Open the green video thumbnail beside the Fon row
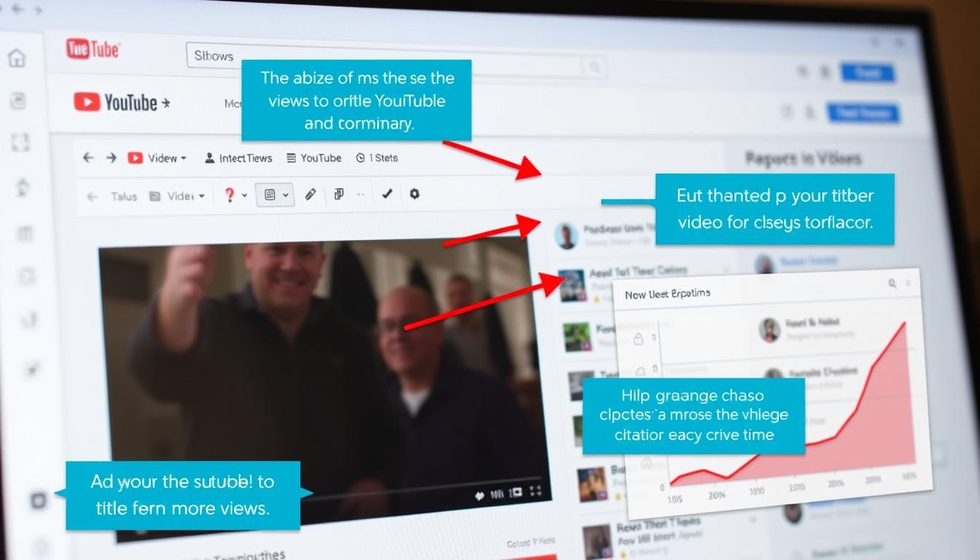Viewport: 980px width, 560px height. [577, 336]
